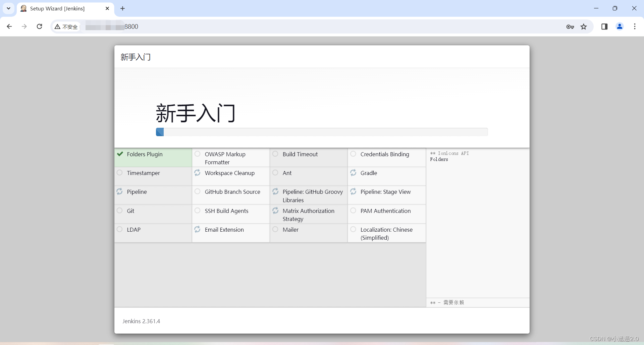Click the Timestamper label
Screen dimensions: 644x345
coord(143,173)
